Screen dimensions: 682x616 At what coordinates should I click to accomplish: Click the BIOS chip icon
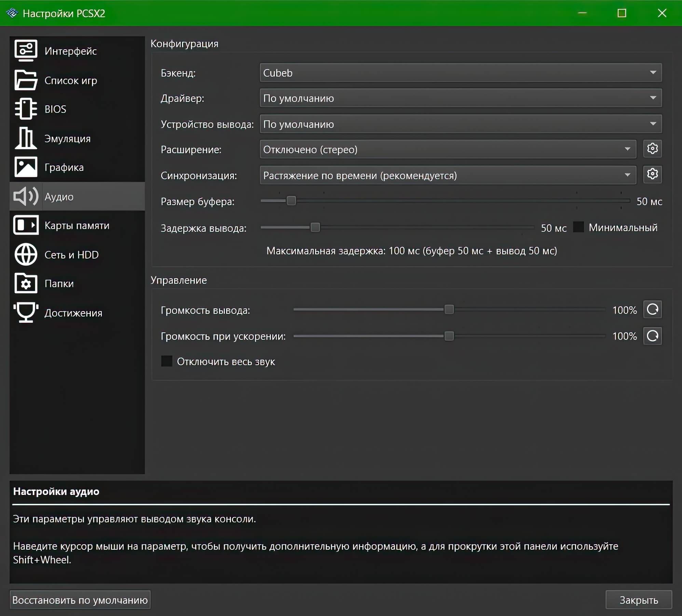(x=26, y=109)
